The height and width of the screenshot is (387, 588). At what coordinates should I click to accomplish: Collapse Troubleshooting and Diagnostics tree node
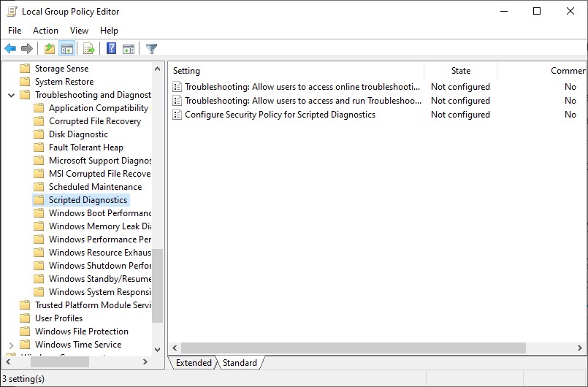point(11,95)
